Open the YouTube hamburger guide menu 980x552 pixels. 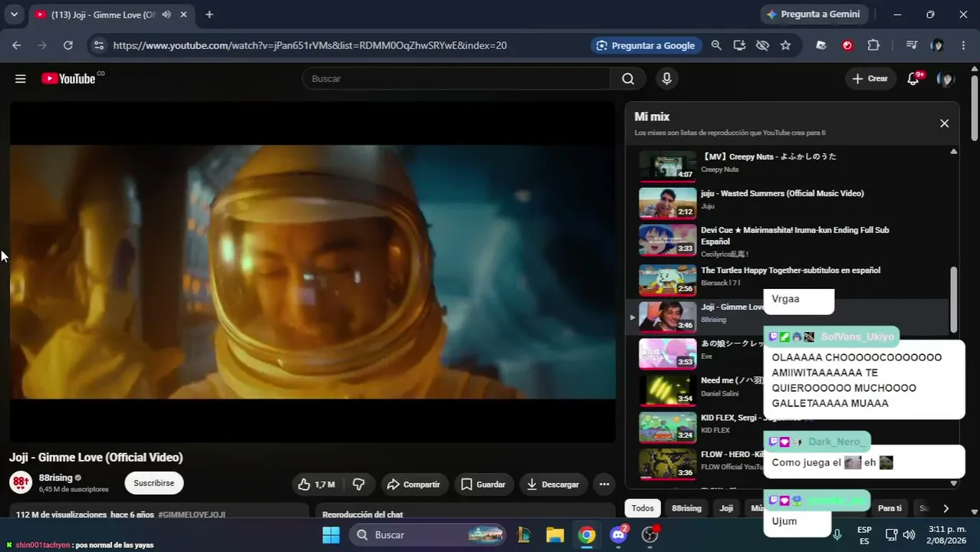[21, 78]
